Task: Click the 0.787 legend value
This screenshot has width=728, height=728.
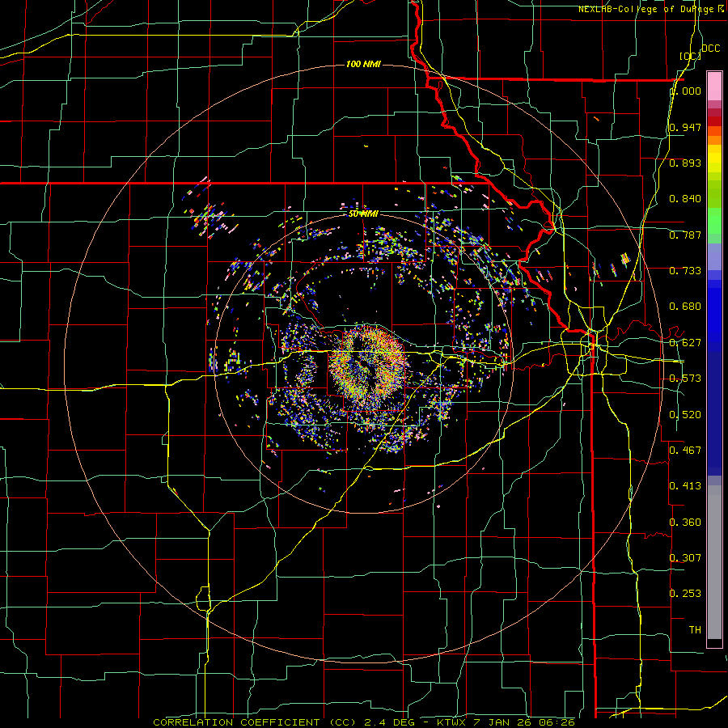Action: pyautogui.click(x=685, y=235)
